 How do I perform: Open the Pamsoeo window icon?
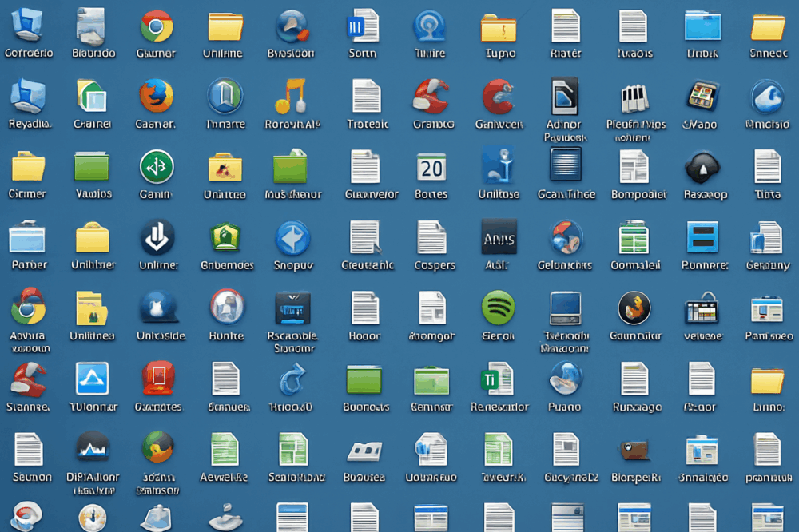(767, 309)
